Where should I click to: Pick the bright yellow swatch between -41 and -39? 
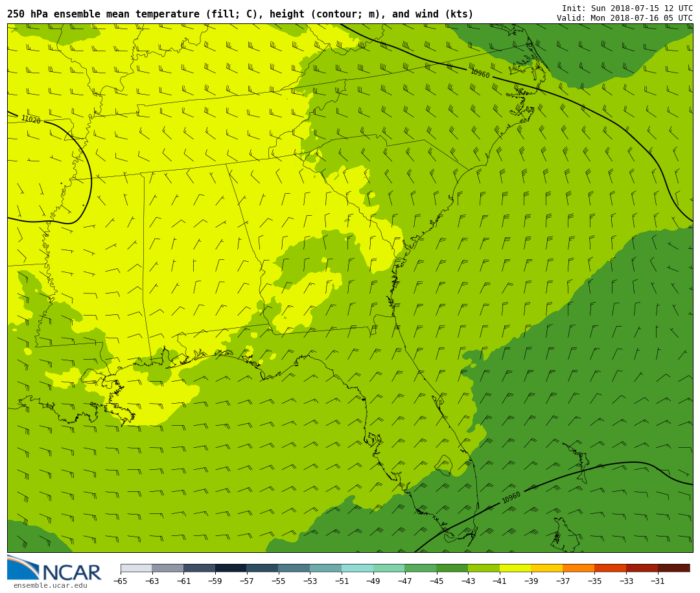click(x=516, y=568)
